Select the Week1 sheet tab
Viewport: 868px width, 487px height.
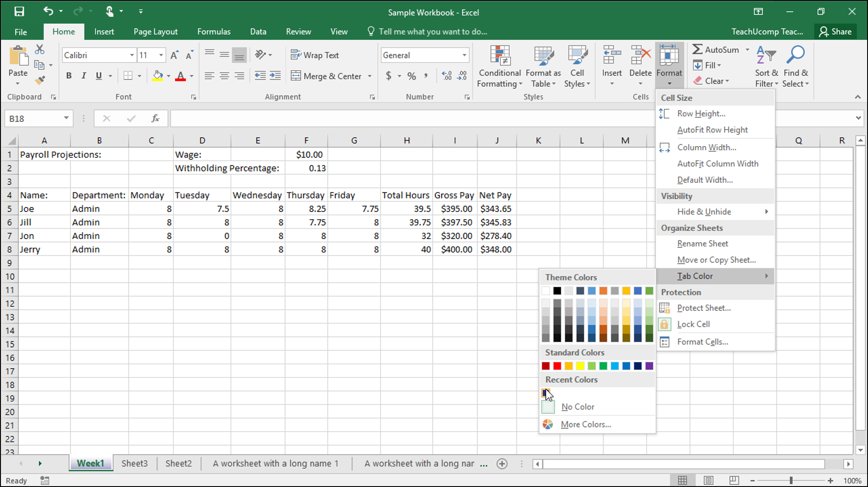click(x=90, y=463)
